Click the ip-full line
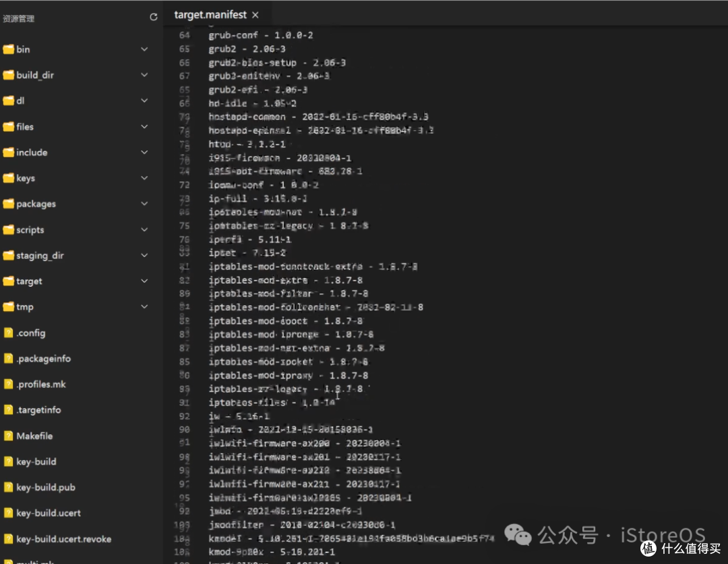Screen dimensions: 728x564 (x=257, y=198)
